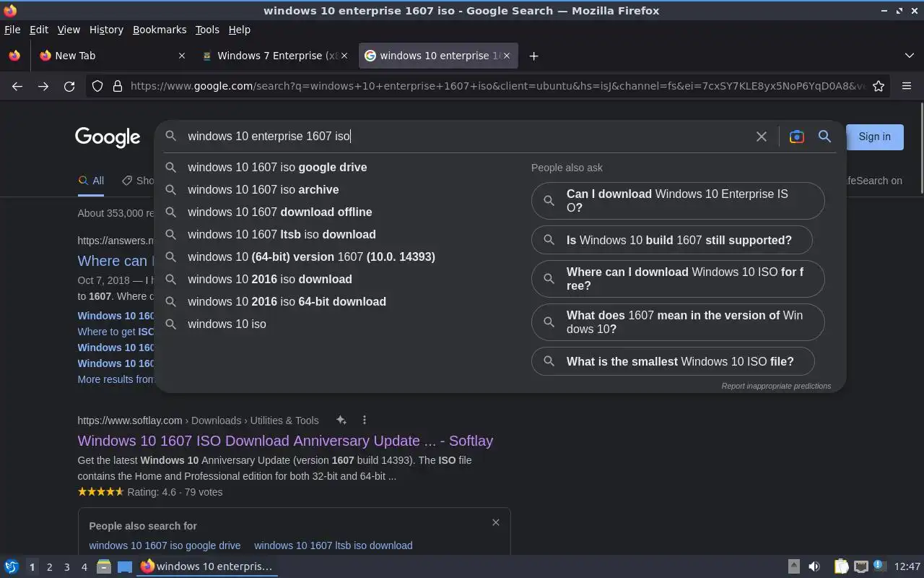Close the New Tab tab
The width and height of the screenshot is (924, 578).
pos(182,56)
